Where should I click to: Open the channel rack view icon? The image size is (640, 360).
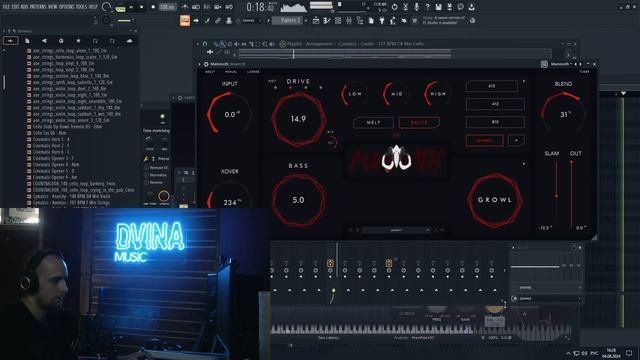tap(338, 20)
